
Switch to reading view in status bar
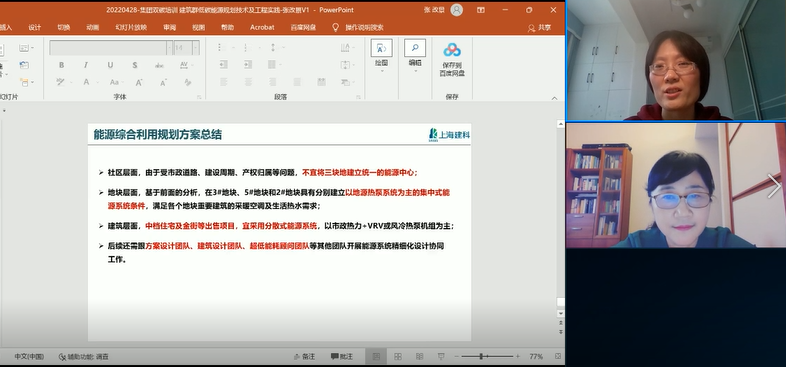tap(419, 356)
